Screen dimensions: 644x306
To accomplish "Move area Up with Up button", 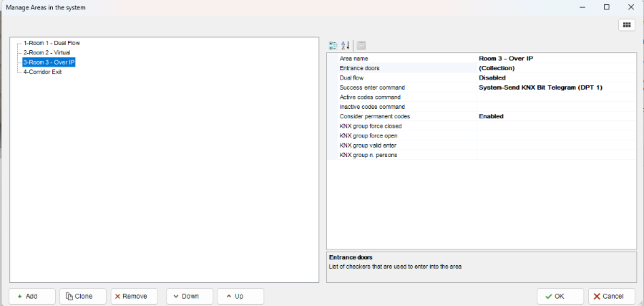I will 240,296.
